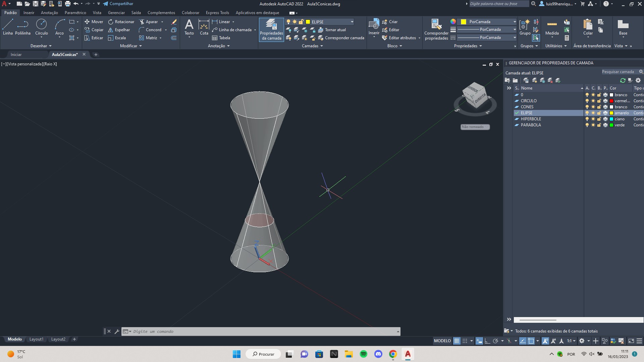Toggle visibility of HIPERBOLE layer
Image resolution: width=644 pixels, height=362 pixels.
pyautogui.click(x=586, y=118)
